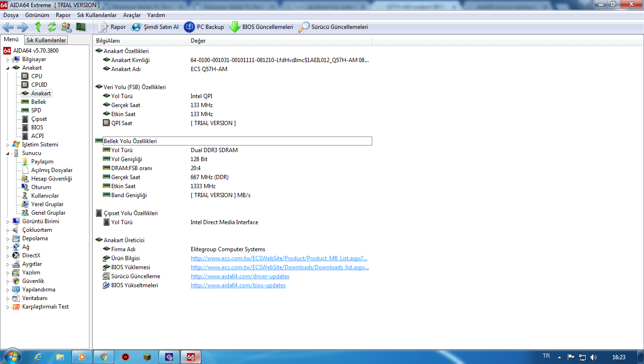Collapse the Sunucu tree node
The width and height of the screenshot is (644, 364).
pos(8,154)
